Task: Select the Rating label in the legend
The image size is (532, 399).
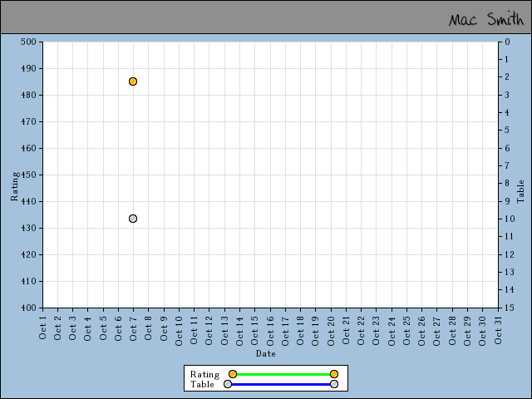Action: (x=204, y=374)
